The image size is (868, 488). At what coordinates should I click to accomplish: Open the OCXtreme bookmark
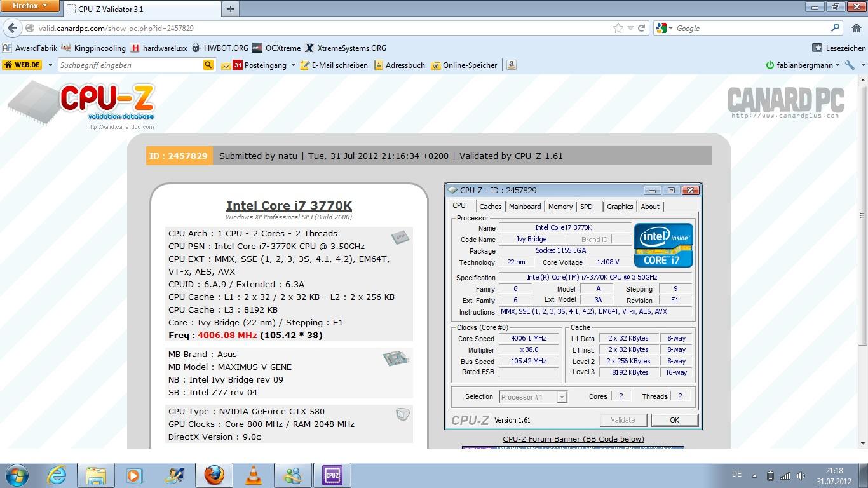coord(276,48)
